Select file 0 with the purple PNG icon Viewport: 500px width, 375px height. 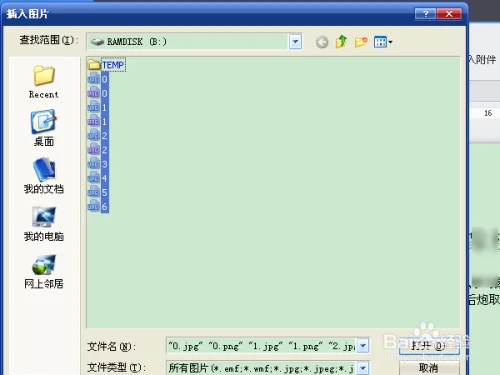[x=98, y=93]
